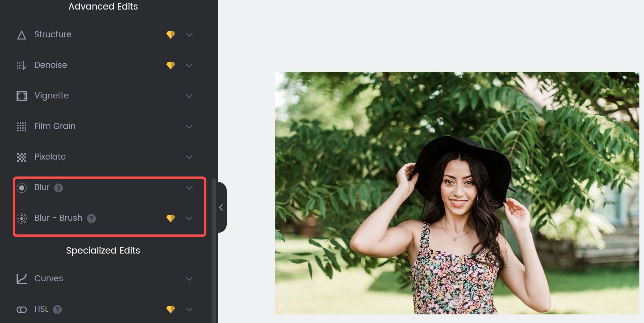Image resolution: width=644 pixels, height=323 pixels.
Task: Click the Structure triangle icon
Action: (21, 35)
